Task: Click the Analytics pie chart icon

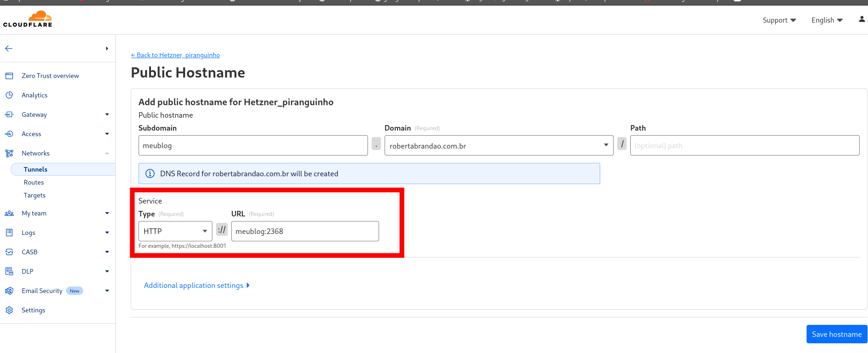Action: point(9,95)
